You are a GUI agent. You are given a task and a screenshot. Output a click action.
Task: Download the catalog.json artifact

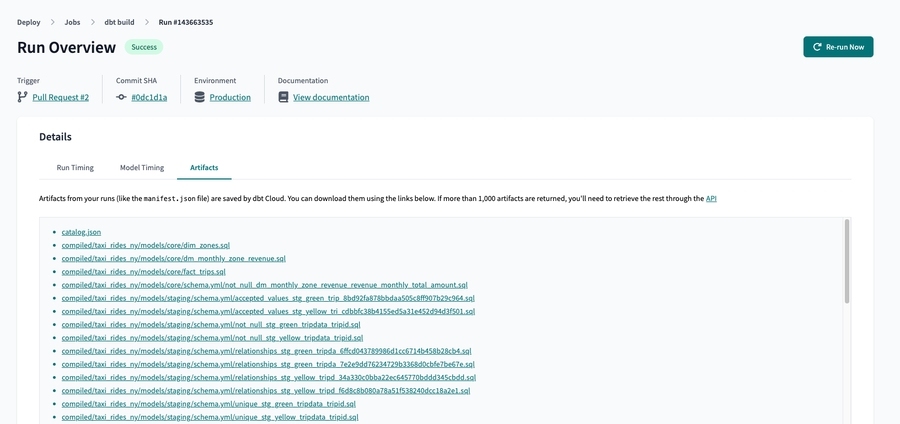pyautogui.click(x=81, y=232)
